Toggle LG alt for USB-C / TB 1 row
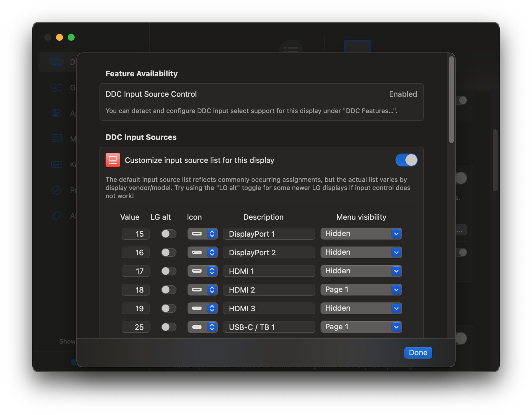 (169, 327)
